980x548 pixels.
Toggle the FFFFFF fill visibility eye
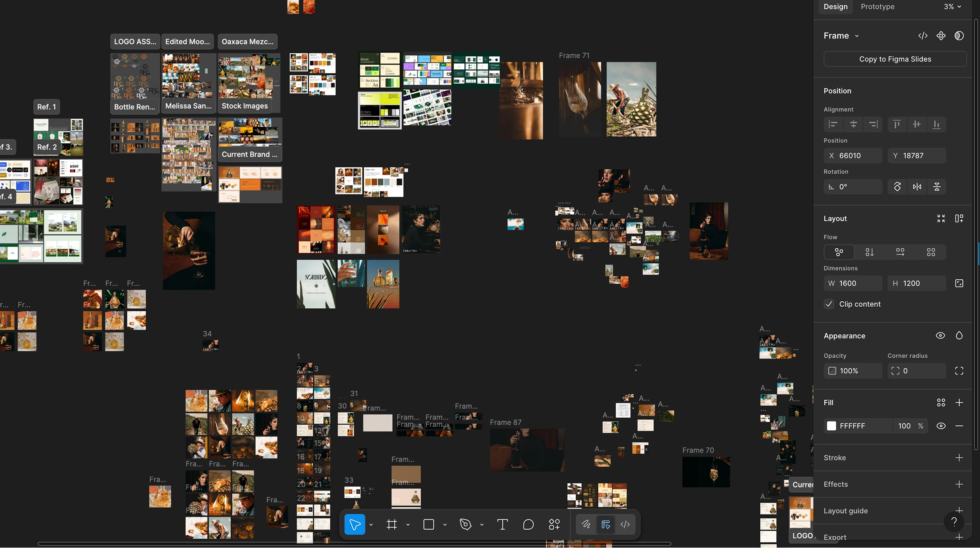941,426
